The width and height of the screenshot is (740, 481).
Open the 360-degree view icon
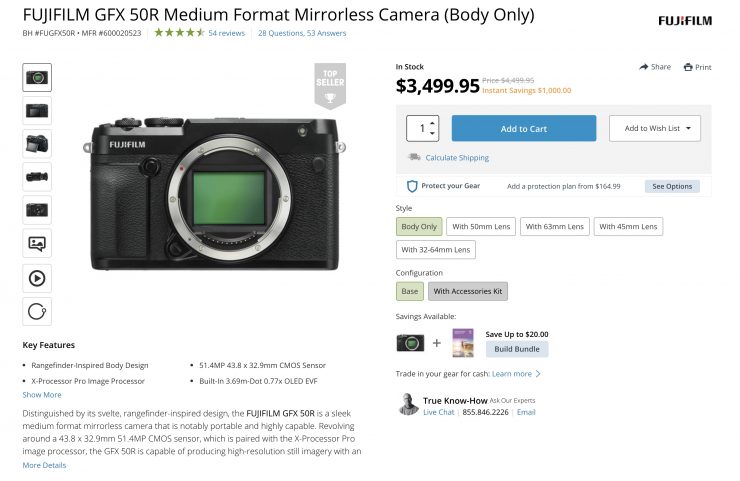coord(37,311)
